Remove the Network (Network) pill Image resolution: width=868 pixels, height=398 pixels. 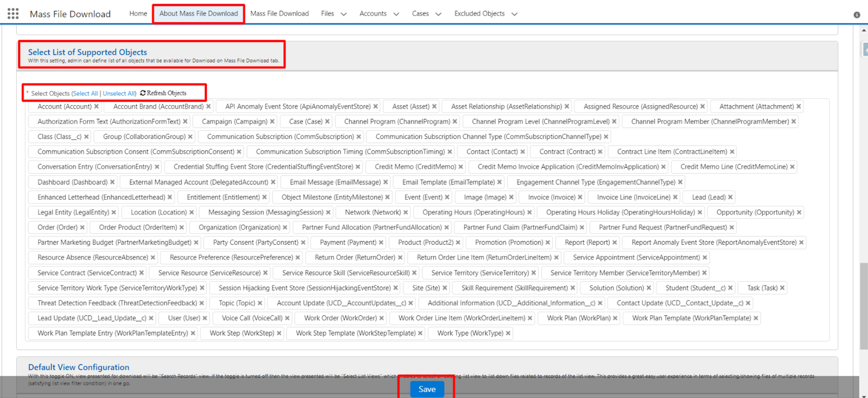405,213
